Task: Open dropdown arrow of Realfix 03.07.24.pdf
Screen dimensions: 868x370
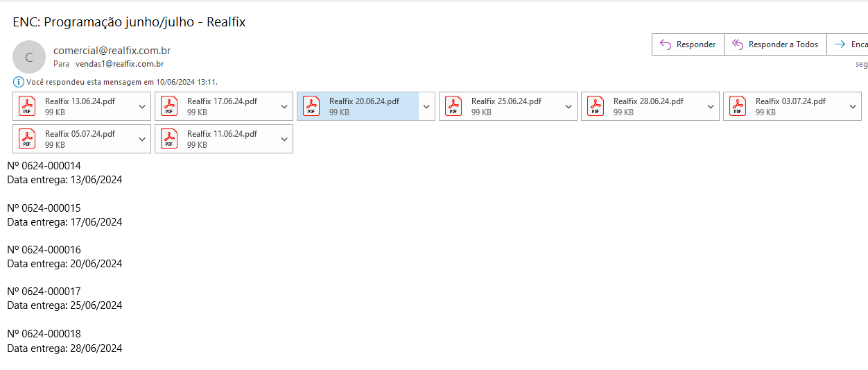Action: 853,106
